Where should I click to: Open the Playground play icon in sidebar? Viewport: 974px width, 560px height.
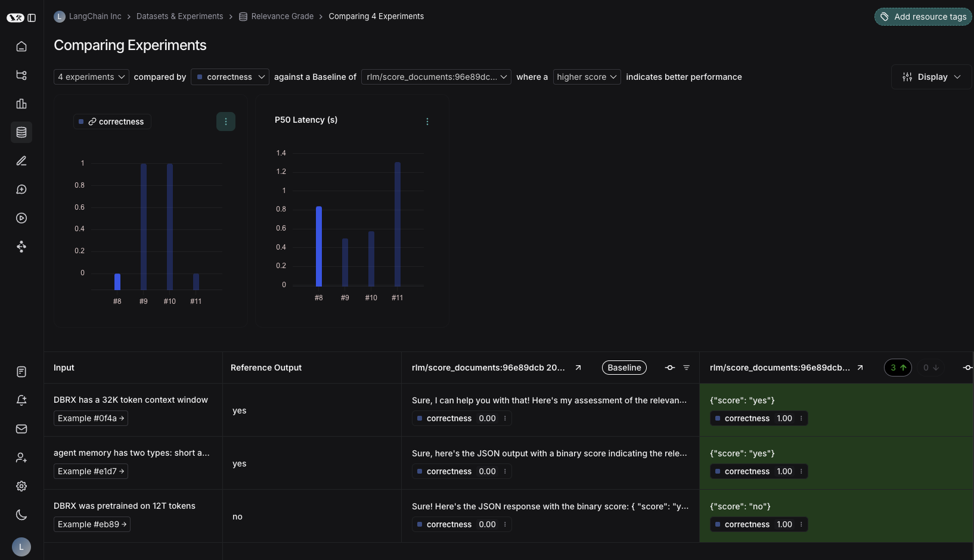(21, 218)
